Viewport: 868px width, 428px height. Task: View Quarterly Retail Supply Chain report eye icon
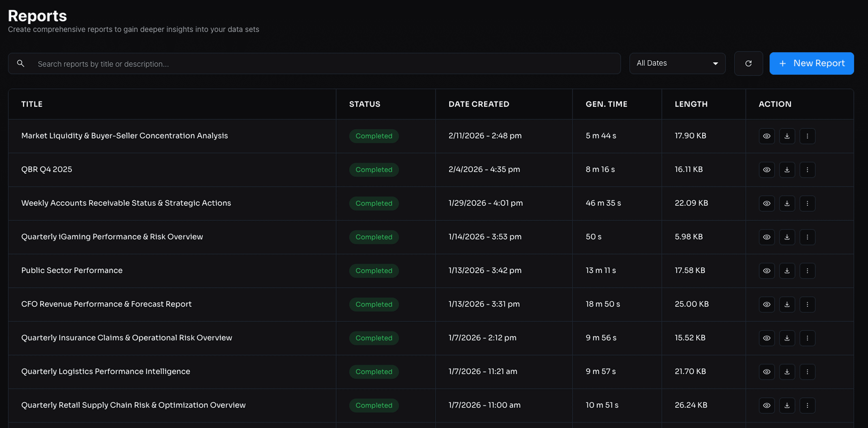(767, 405)
